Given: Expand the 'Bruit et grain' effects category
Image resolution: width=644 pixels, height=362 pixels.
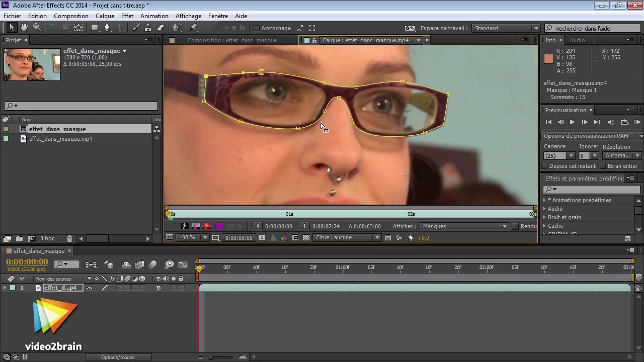Looking at the screenshot, I should pos(544,217).
